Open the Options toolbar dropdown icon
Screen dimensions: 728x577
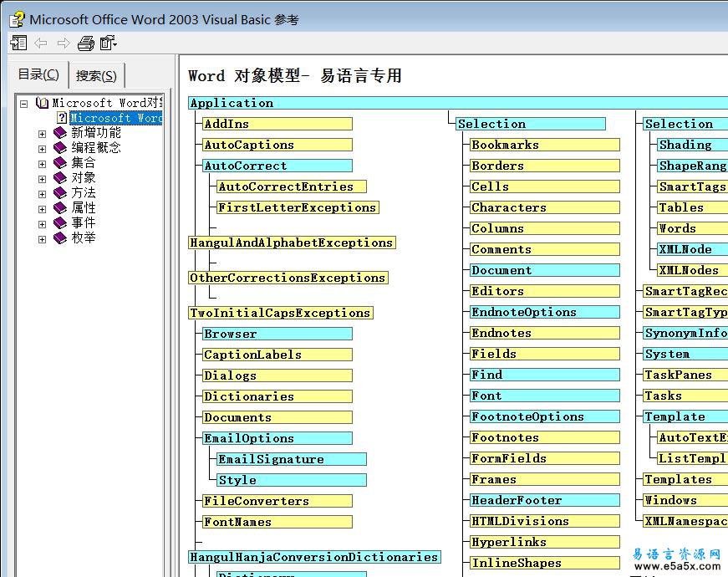coord(109,43)
